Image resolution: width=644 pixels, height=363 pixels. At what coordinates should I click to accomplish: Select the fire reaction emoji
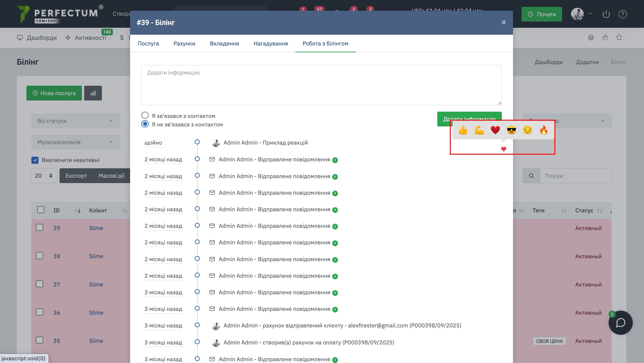point(543,130)
